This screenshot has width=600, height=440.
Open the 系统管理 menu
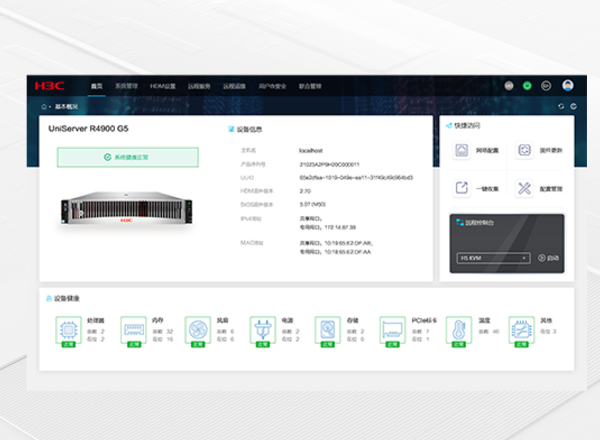(126, 86)
